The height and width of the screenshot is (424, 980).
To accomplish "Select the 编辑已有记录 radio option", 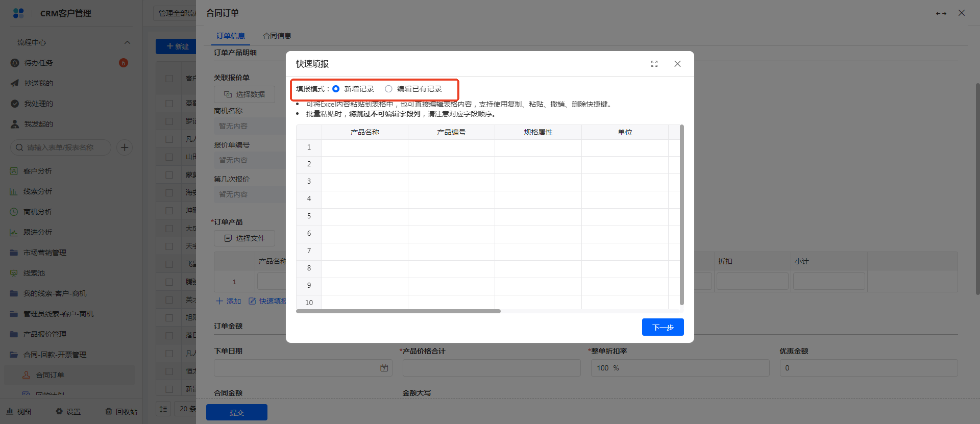I will click(389, 89).
